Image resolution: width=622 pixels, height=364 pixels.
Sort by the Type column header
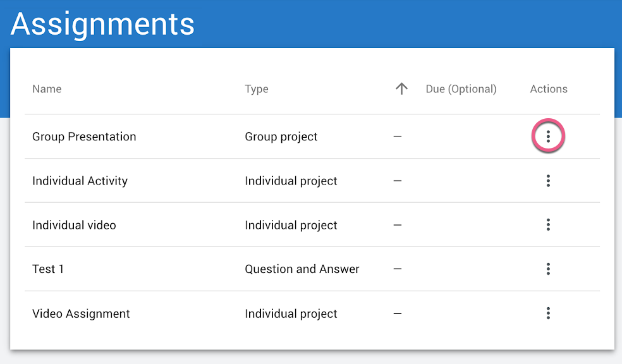click(257, 89)
